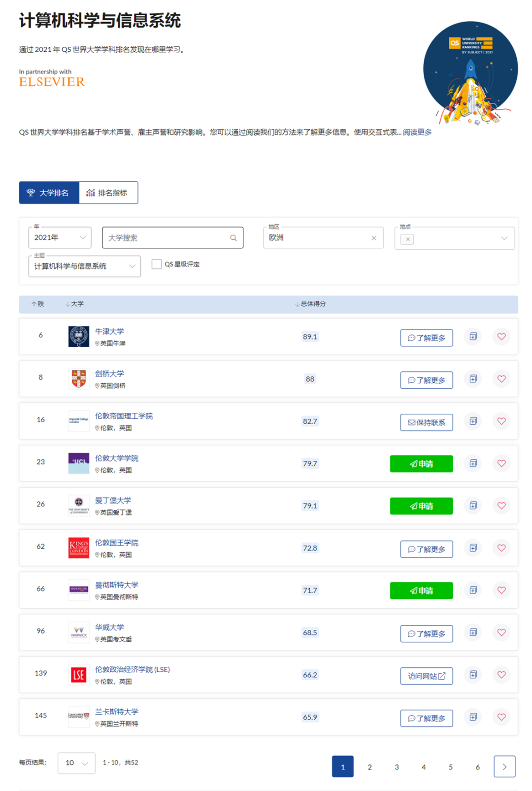Favorite Imperial College (伦敦帝国理工学院) heart
This screenshot has height=791, width=532.
(x=501, y=422)
